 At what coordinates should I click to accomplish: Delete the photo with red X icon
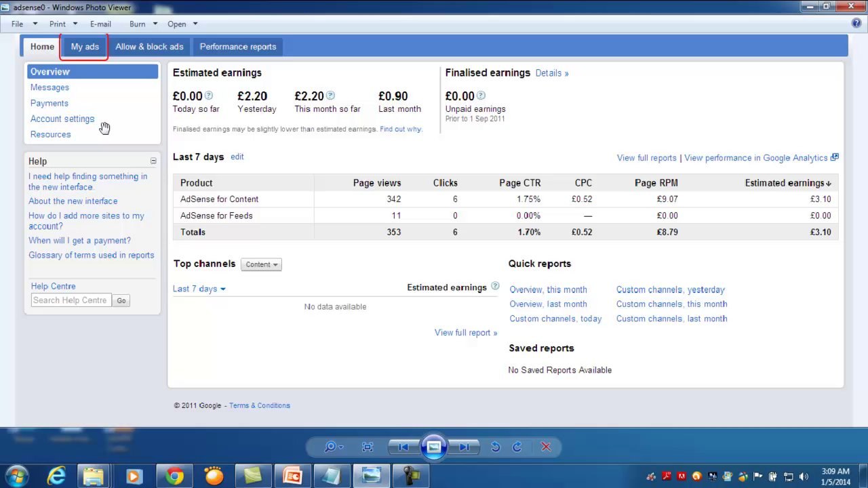[x=546, y=447]
